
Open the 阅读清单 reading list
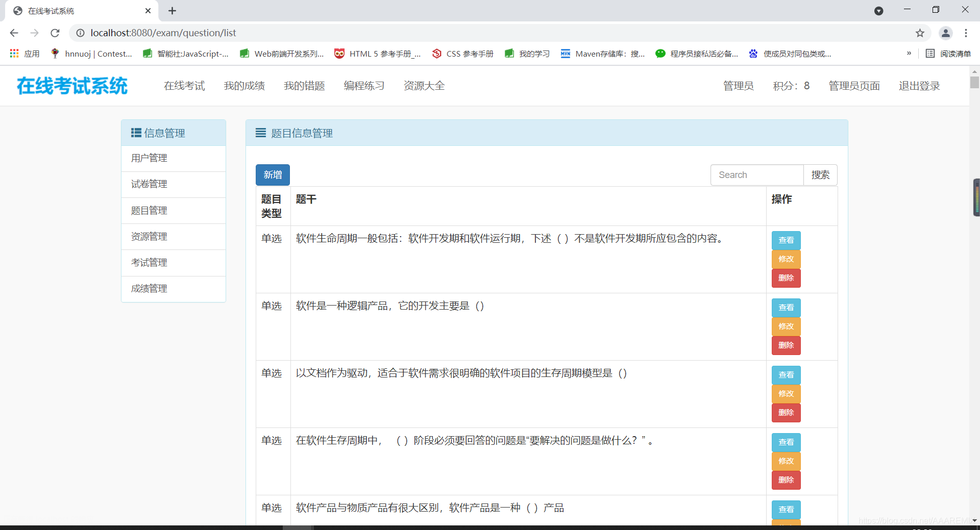[x=948, y=54]
